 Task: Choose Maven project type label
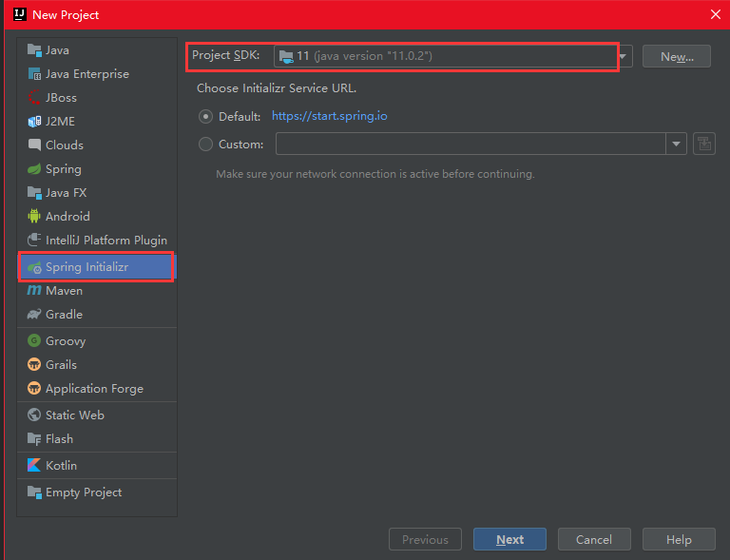[x=65, y=291]
